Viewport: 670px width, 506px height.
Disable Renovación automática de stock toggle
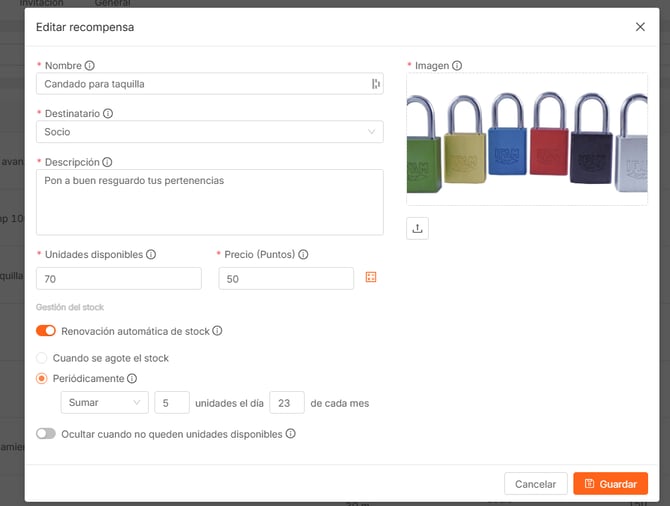point(46,331)
